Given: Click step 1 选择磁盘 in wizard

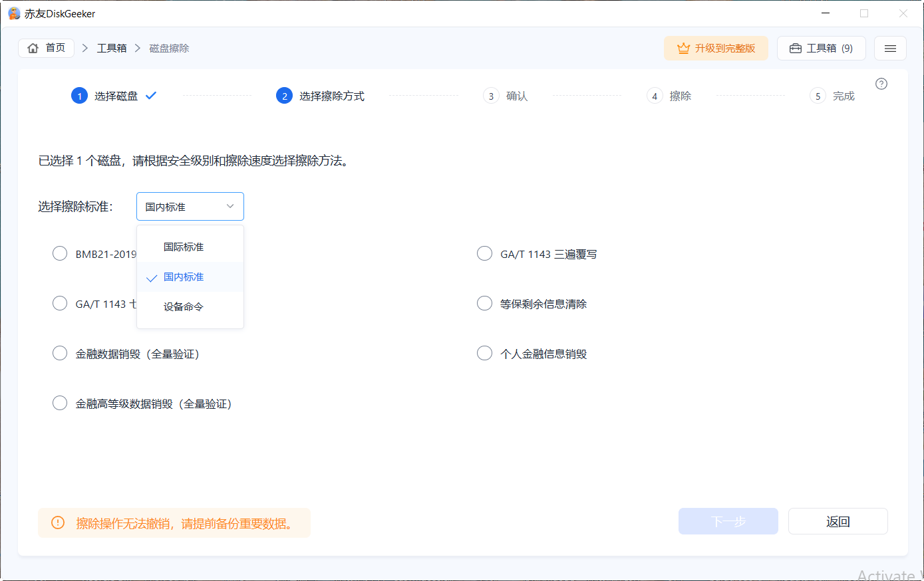Looking at the screenshot, I should 114,96.
